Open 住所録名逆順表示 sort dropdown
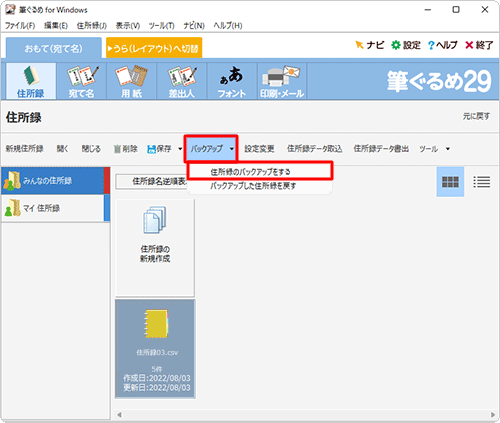This screenshot has height=423, width=500. tap(152, 181)
